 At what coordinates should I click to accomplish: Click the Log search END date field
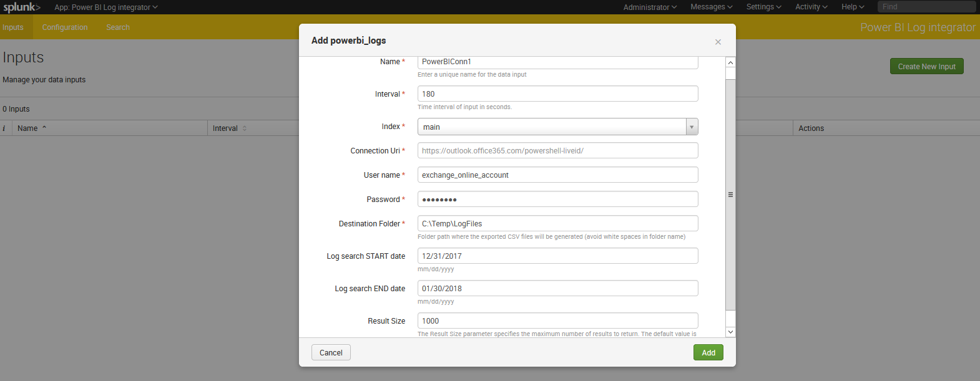[x=557, y=288]
